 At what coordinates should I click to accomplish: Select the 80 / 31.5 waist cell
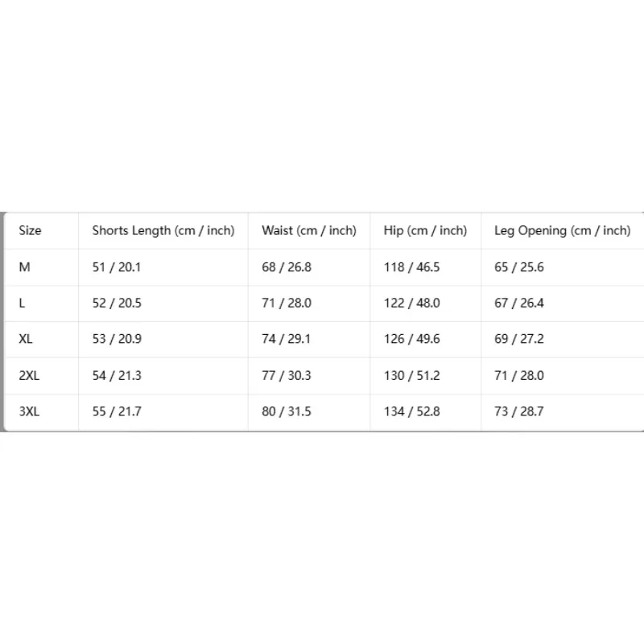287,411
